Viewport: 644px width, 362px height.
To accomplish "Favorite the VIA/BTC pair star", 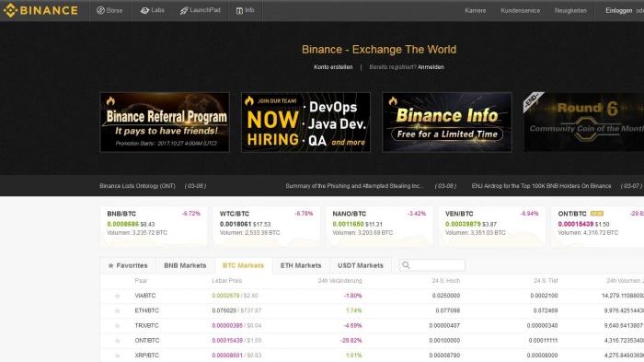I will (117, 296).
